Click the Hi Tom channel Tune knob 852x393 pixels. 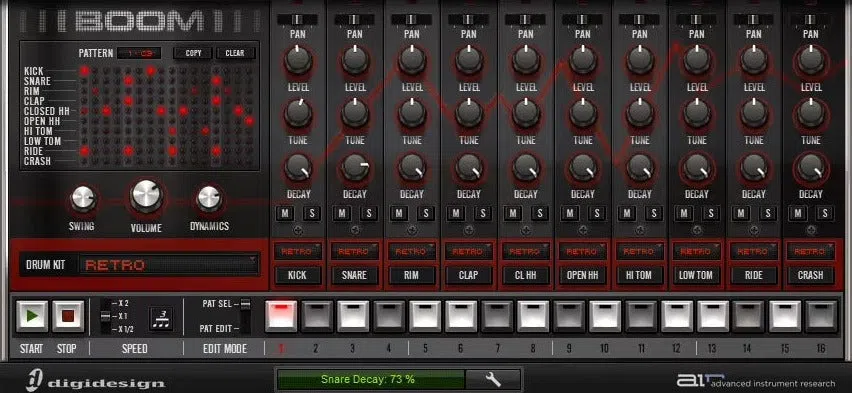pyautogui.click(x=640, y=113)
